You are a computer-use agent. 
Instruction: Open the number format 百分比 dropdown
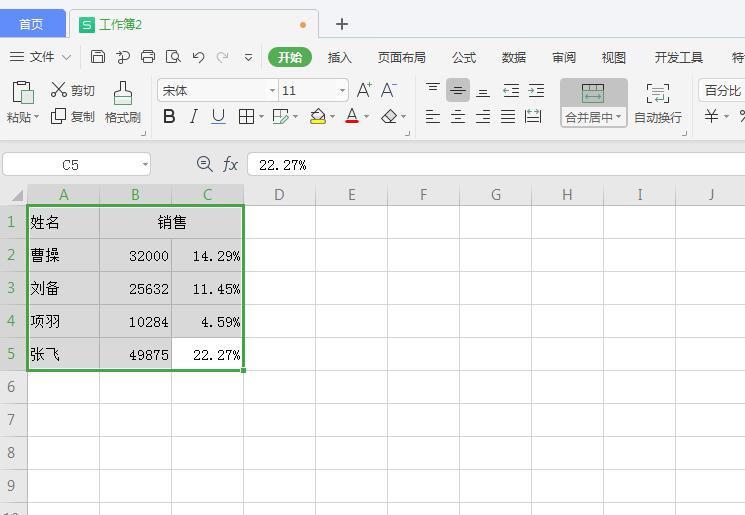(722, 90)
